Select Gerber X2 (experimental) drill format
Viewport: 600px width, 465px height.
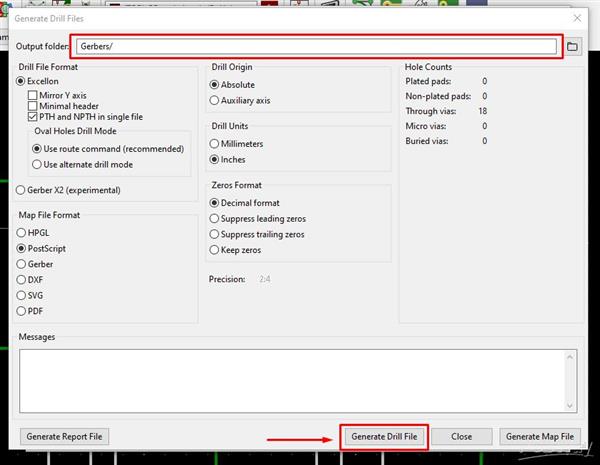[23, 190]
